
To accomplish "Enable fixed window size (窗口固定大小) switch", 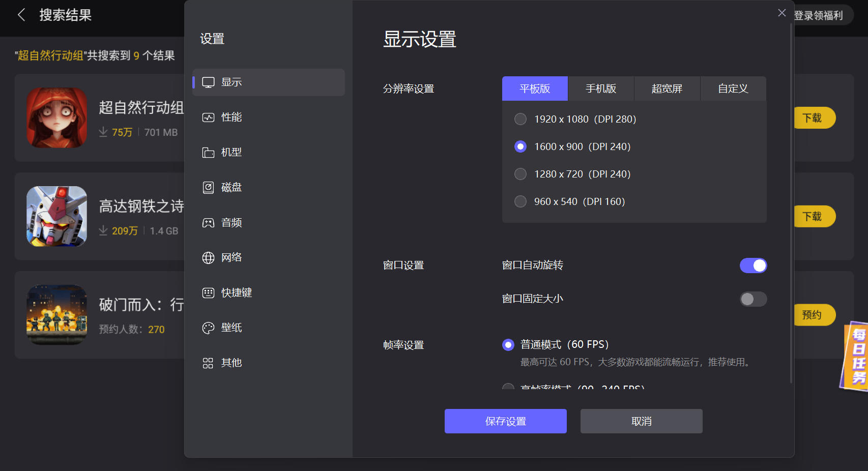I will pyautogui.click(x=753, y=299).
